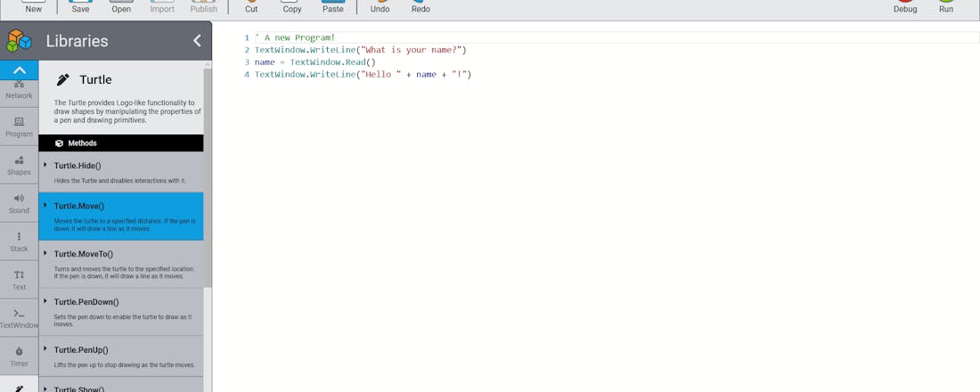Expand the Turtle.PenUp() method arrow

pyautogui.click(x=45, y=349)
